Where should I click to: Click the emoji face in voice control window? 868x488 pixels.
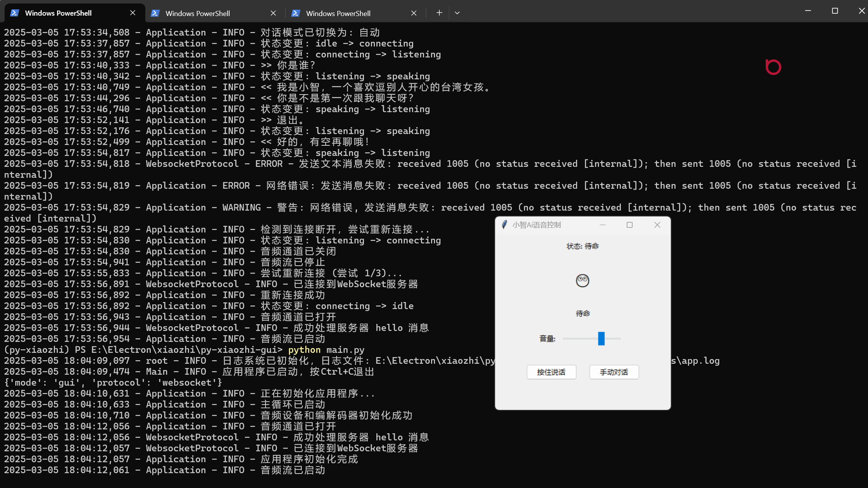(583, 280)
